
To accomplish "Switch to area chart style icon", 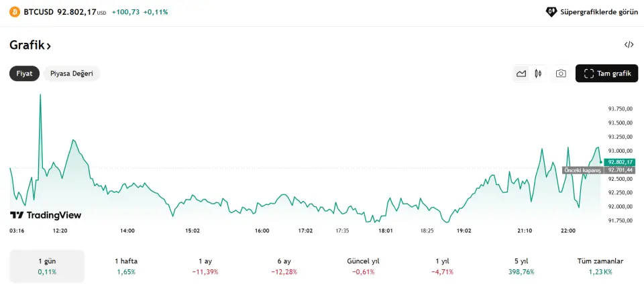I will pos(521,74).
